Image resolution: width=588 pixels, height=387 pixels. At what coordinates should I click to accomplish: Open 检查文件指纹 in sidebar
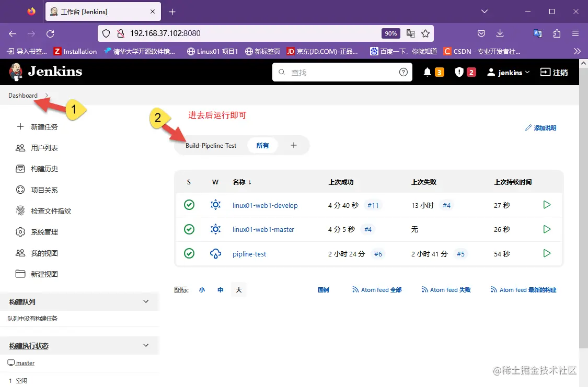(43, 211)
